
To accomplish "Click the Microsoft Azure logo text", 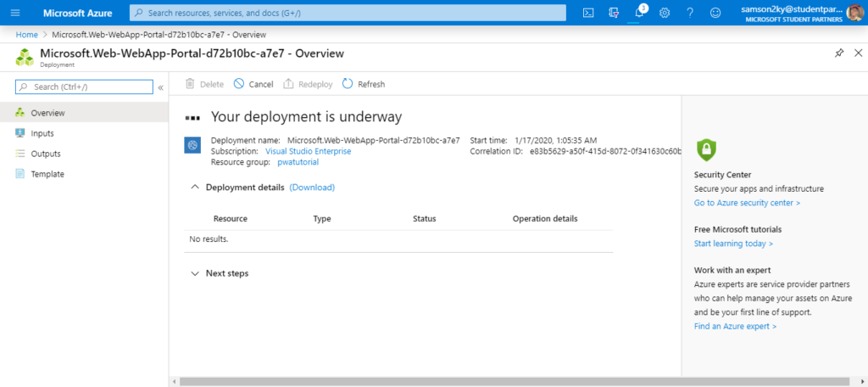I will point(77,13).
